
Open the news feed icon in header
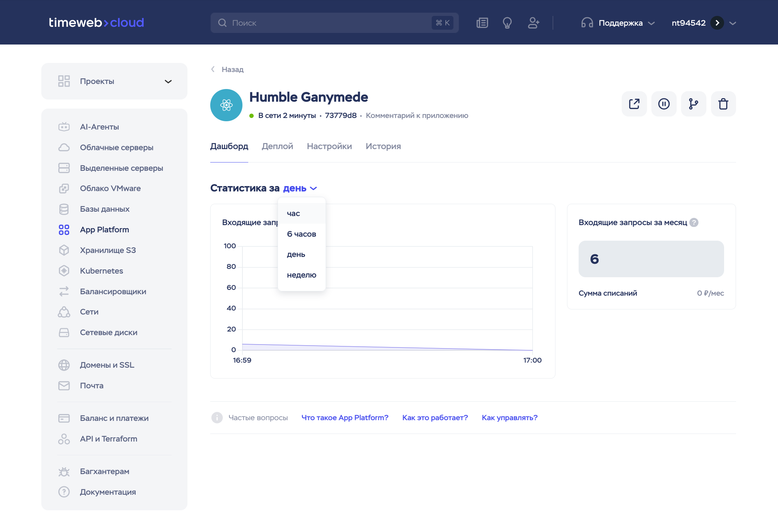[x=482, y=23]
